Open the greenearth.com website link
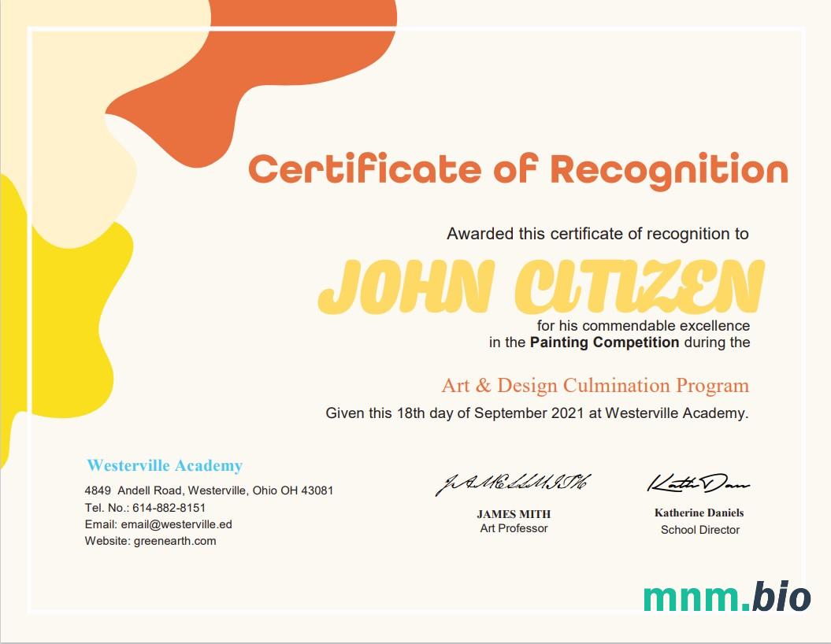831x644 pixels. point(175,541)
